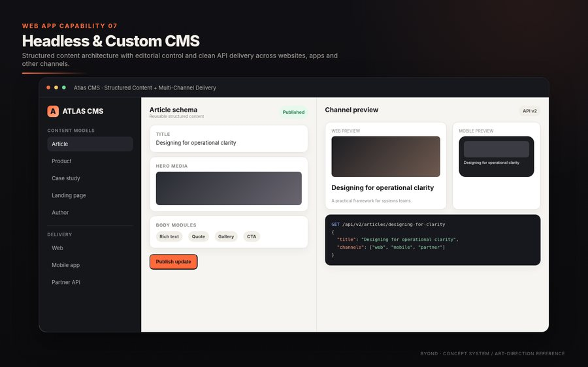The image size is (588, 367).
Task: Click the mobile preview phone card
Action: point(496,156)
